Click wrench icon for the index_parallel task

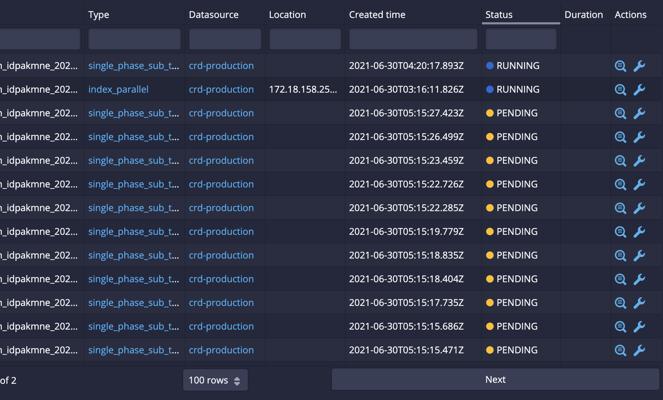coord(639,90)
